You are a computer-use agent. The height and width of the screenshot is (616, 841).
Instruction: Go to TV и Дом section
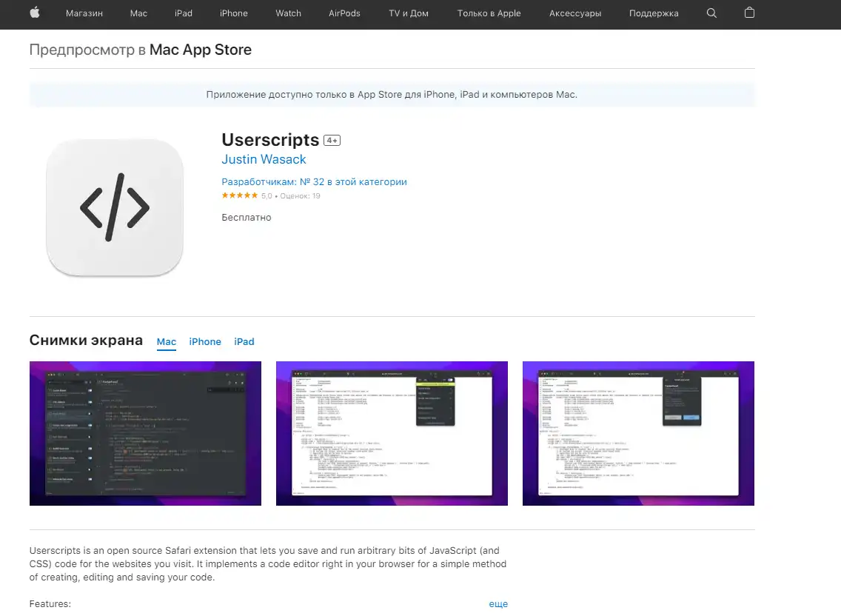409,13
